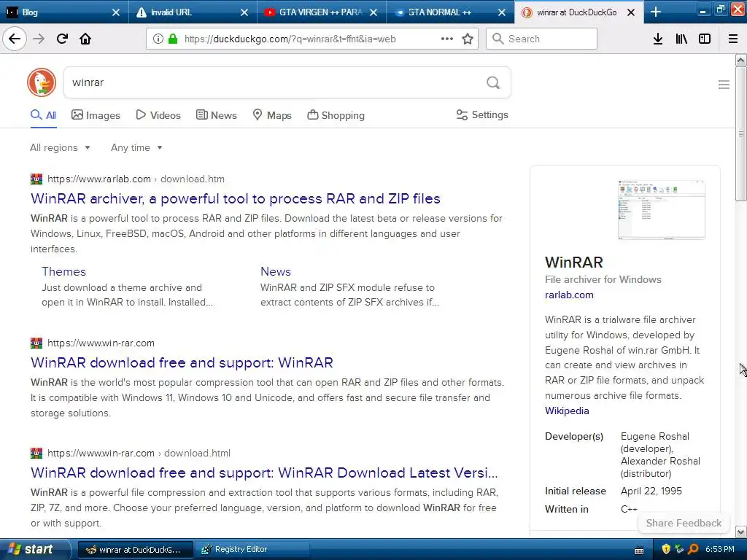This screenshot has height=560, width=747.
Task: Open the News sitelink under rarlab
Action: click(275, 271)
